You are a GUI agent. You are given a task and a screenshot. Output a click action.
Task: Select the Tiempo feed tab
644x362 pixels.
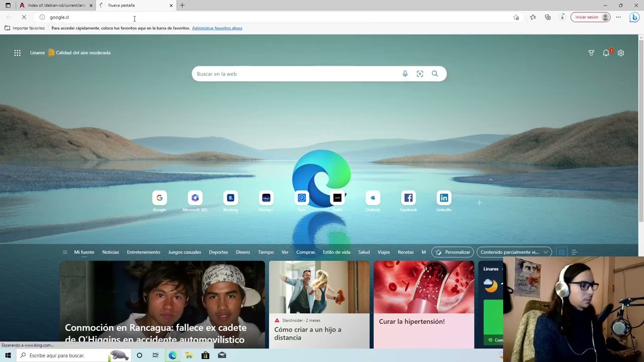[x=266, y=252]
